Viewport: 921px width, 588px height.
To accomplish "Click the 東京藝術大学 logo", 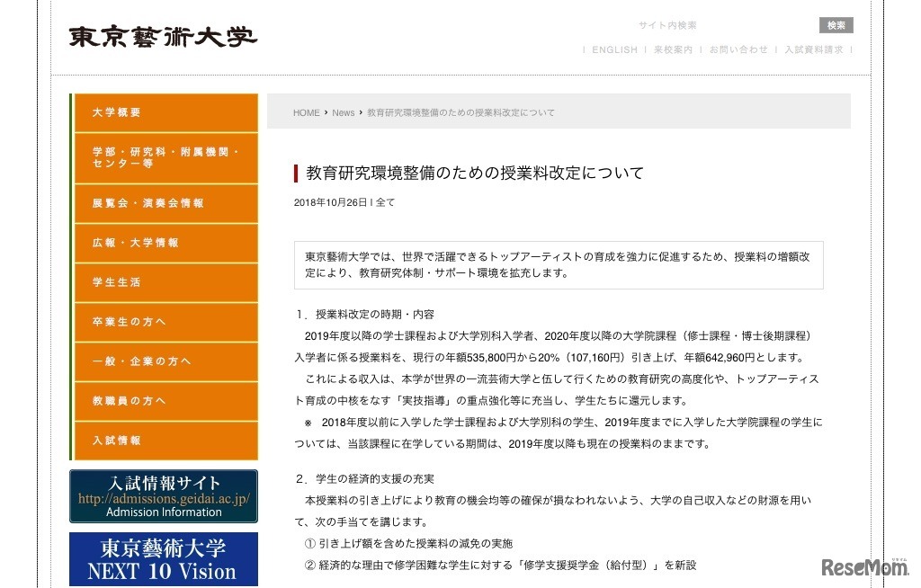I will click(163, 37).
